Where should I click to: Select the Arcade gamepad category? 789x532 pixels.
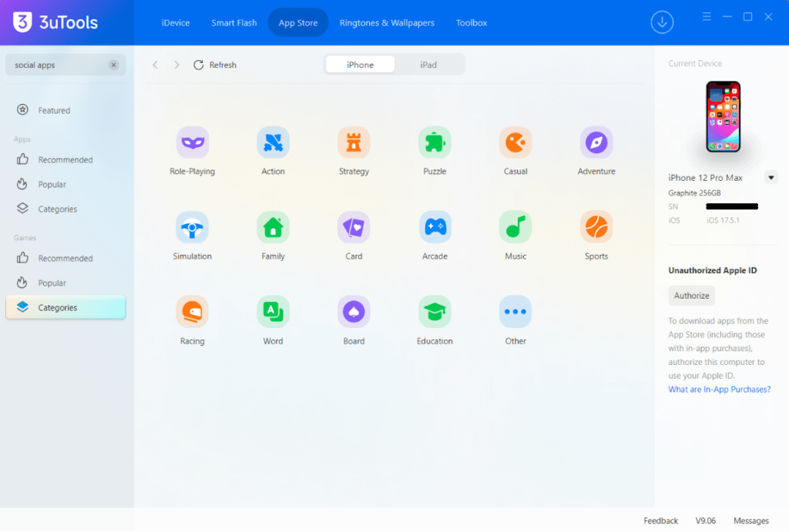pos(435,227)
